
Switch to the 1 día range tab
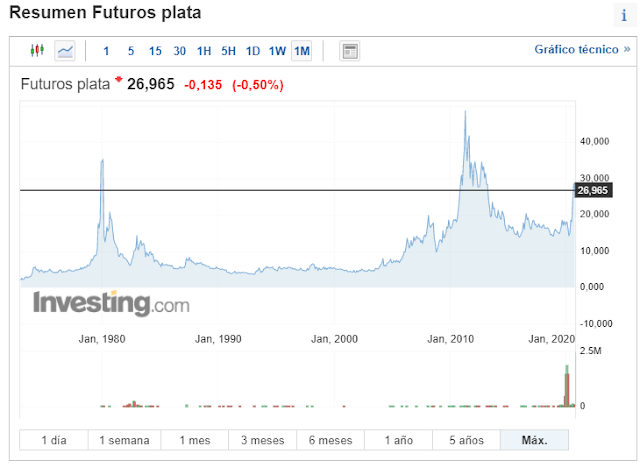54,440
